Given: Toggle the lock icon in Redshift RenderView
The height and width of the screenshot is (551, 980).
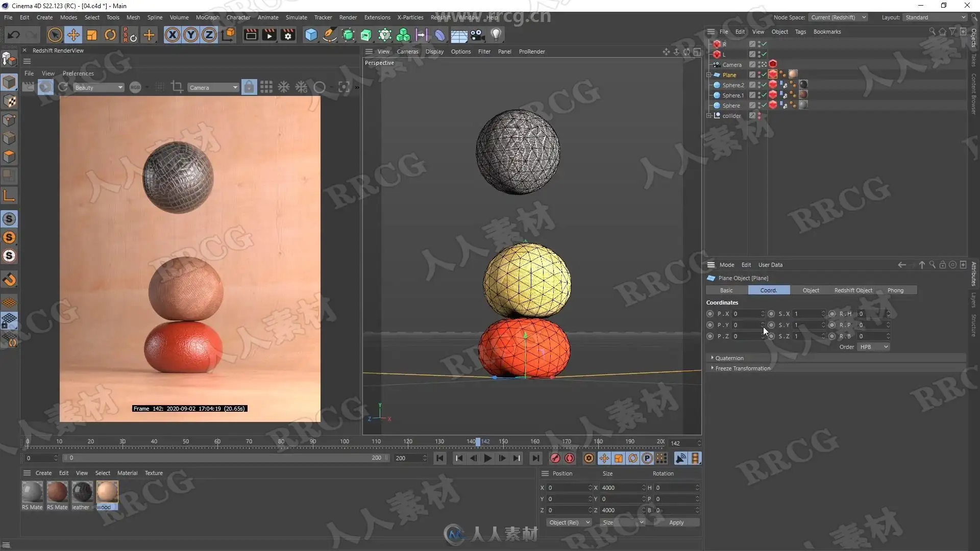Looking at the screenshot, I should pos(249,87).
